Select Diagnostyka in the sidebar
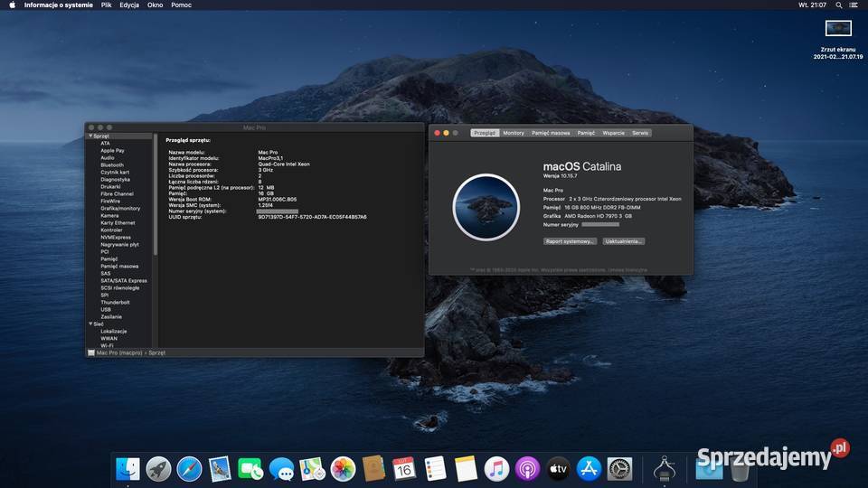 click(x=115, y=179)
